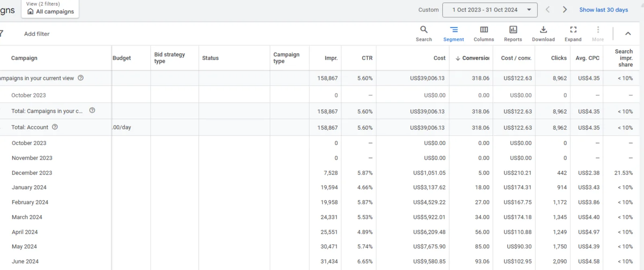
Task: Click the US$5,922.01 cost cell
Action: pyautogui.click(x=429, y=217)
